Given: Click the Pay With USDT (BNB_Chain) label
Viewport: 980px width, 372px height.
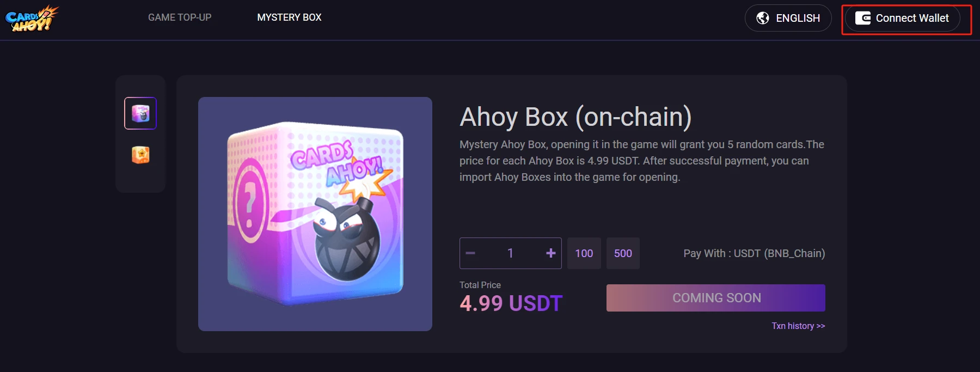Looking at the screenshot, I should 754,253.
